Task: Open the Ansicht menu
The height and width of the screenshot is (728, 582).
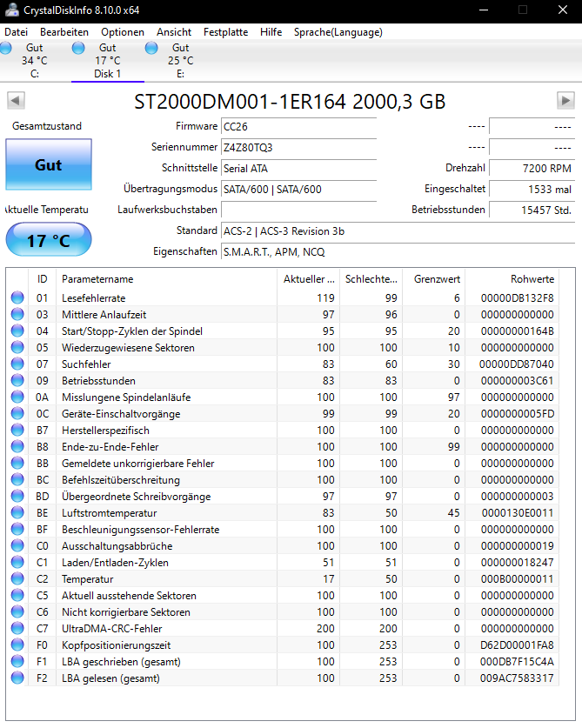Action: point(174,32)
